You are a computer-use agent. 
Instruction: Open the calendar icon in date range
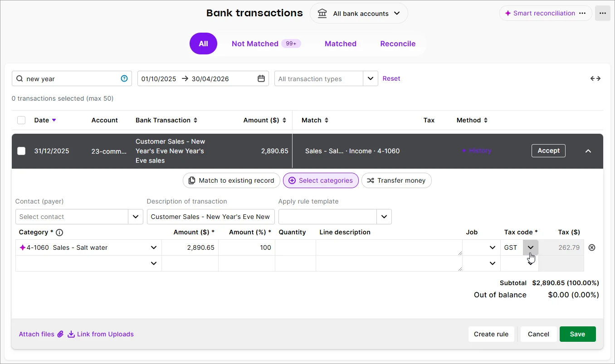click(261, 78)
